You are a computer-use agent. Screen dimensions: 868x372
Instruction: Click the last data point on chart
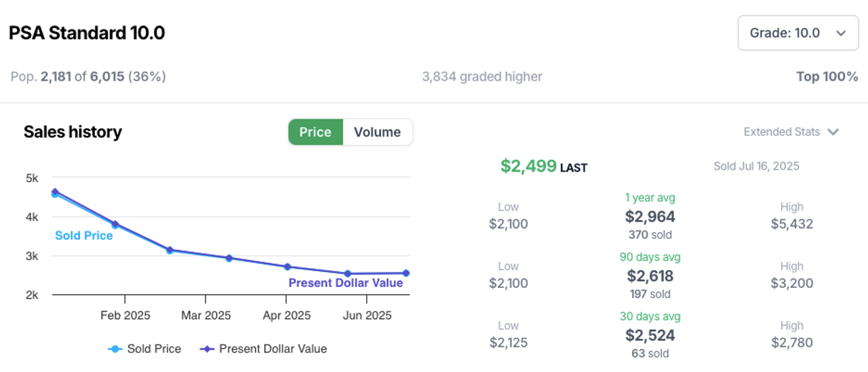coord(406,273)
